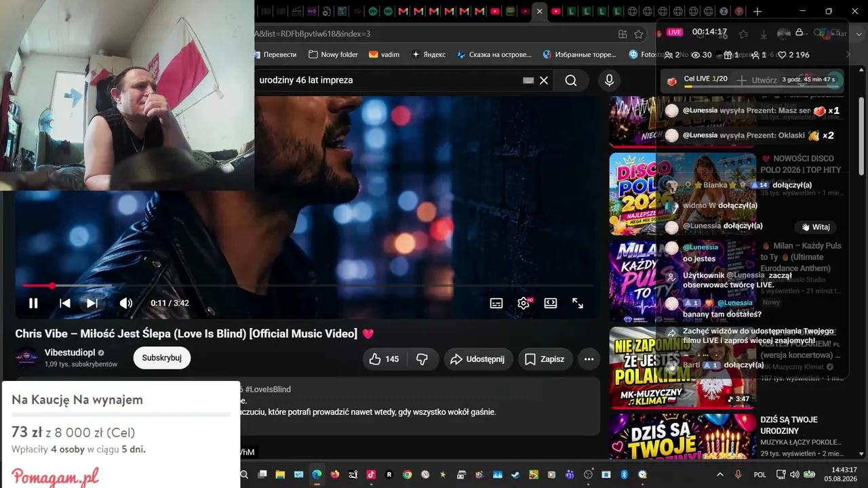Subscribe with the Subskrybuj button
This screenshot has width=868, height=488.
[162, 358]
